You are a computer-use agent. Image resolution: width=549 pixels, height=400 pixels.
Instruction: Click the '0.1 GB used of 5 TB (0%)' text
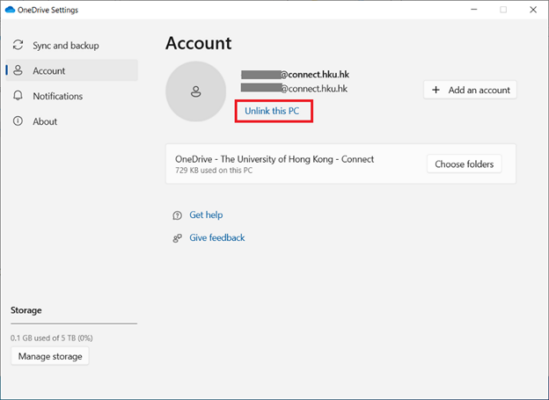pyautogui.click(x=51, y=338)
